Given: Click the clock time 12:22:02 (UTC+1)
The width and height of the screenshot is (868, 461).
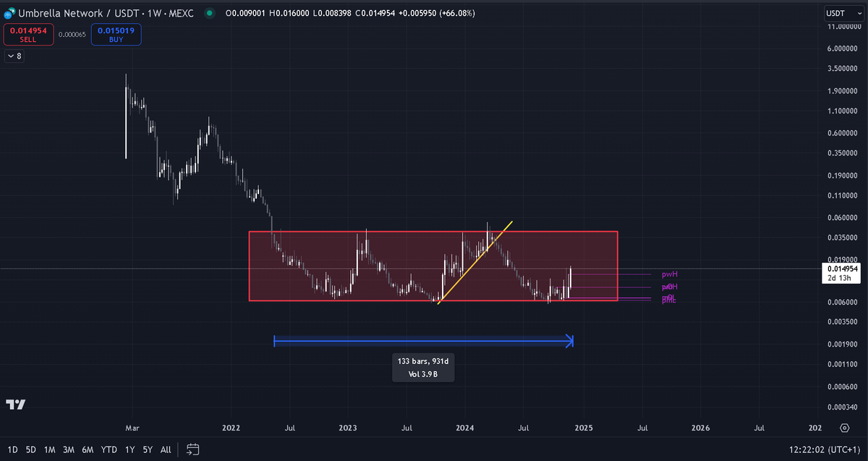Looking at the screenshot, I should 825,449.
